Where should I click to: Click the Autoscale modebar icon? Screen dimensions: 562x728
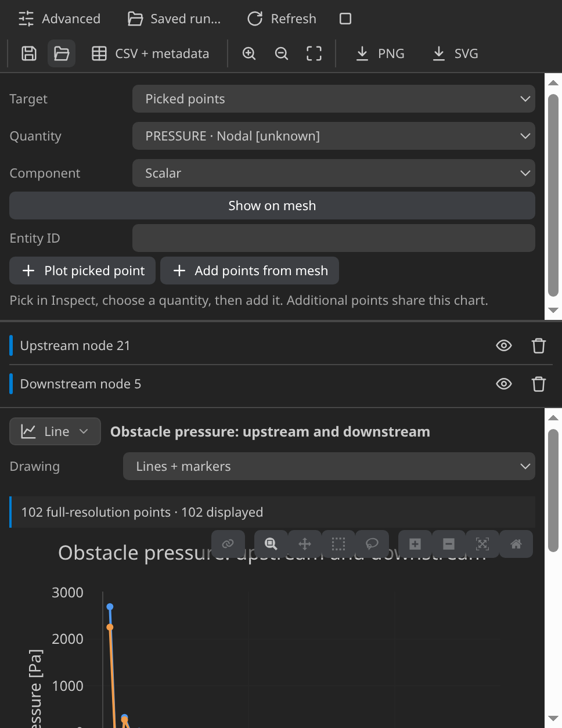point(482,544)
